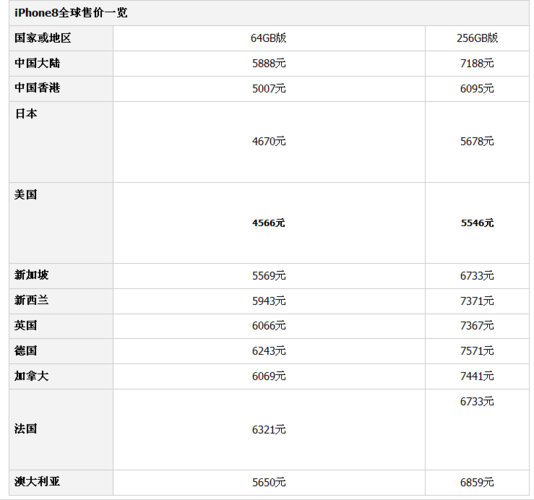Select the 7571元 price cell

(x=477, y=351)
